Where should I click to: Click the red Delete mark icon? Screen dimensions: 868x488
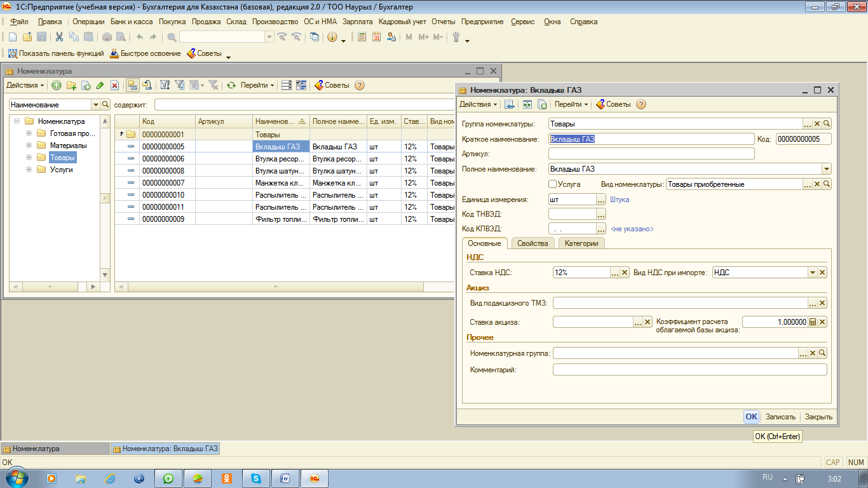[x=114, y=85]
